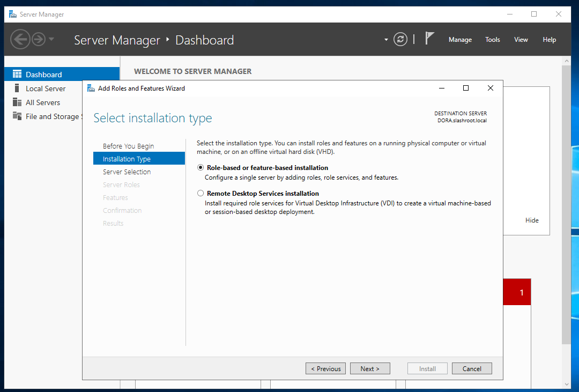Click the back navigation arrow icon

click(20, 39)
